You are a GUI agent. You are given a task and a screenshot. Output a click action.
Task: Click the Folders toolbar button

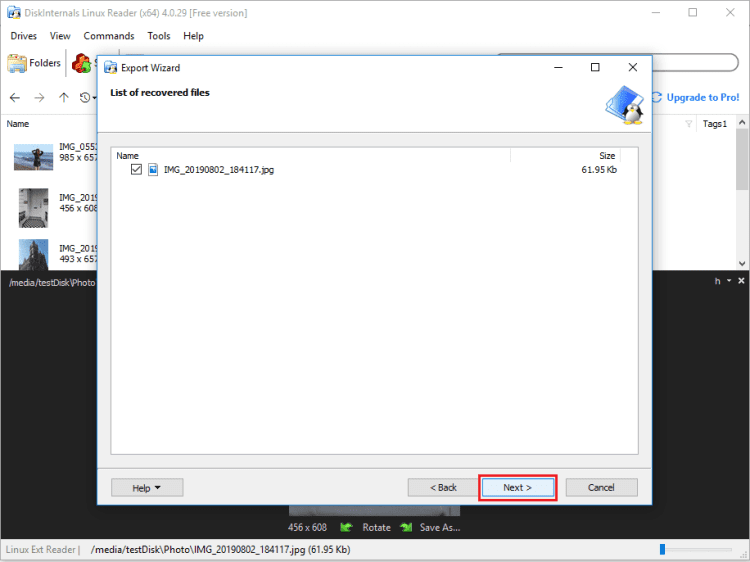[x=34, y=63]
